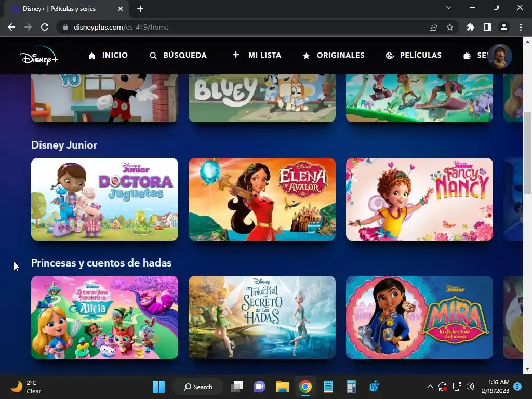Viewport: 532px width, 399px height.
Task: Close the Disney+ browser tab
Action: click(121, 9)
